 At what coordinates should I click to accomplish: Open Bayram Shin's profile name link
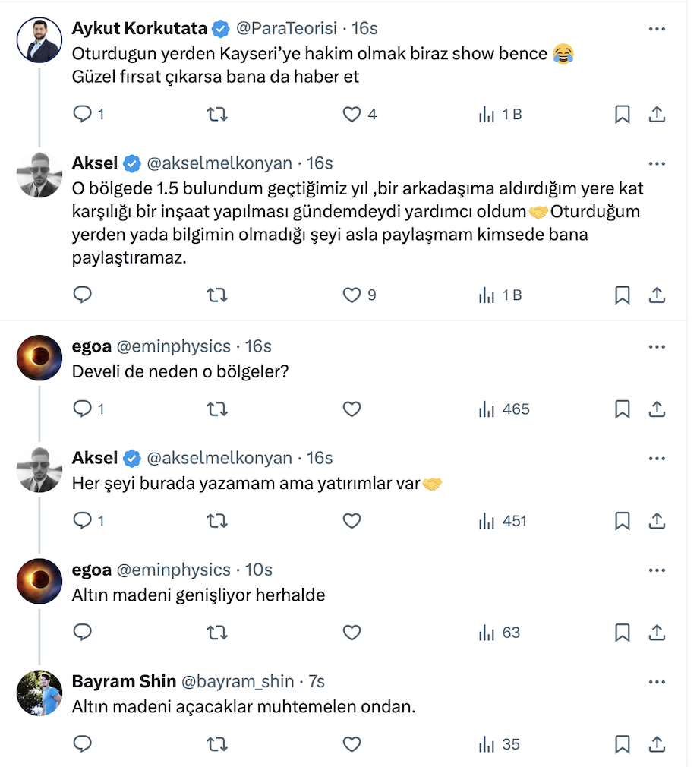tap(124, 681)
